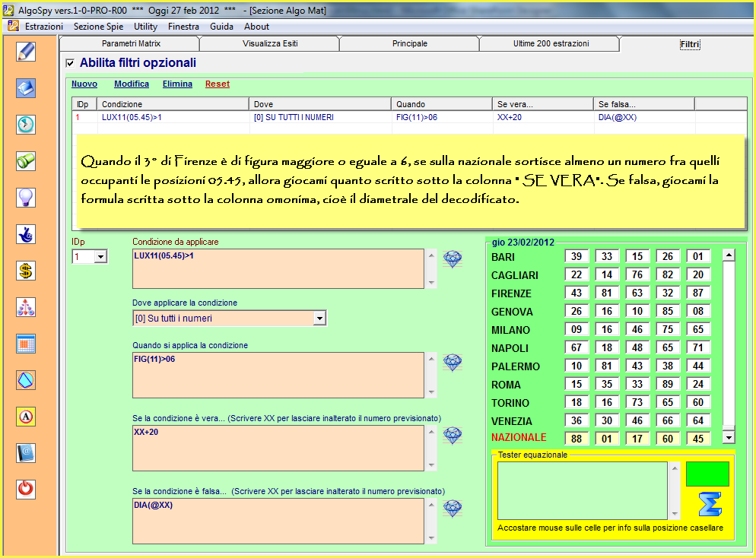Switch to Ultime 200 estrazioni tab
The width and height of the screenshot is (756, 558).
coord(551,43)
